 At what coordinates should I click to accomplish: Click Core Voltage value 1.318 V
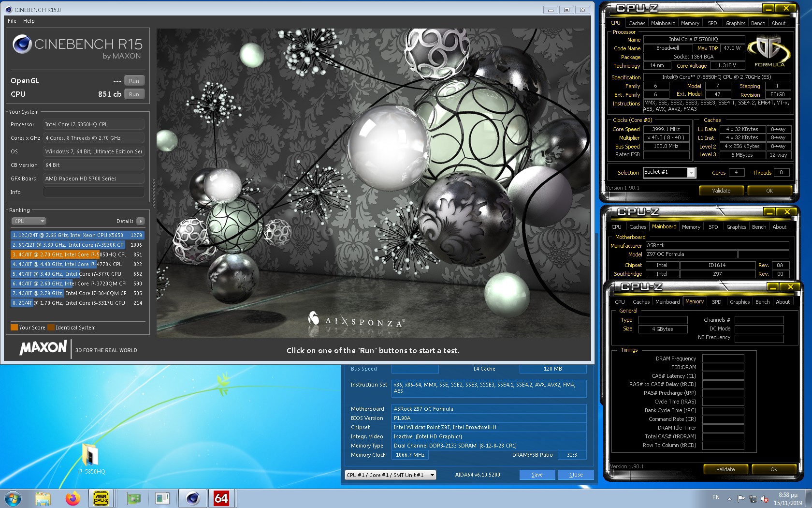tap(726, 65)
